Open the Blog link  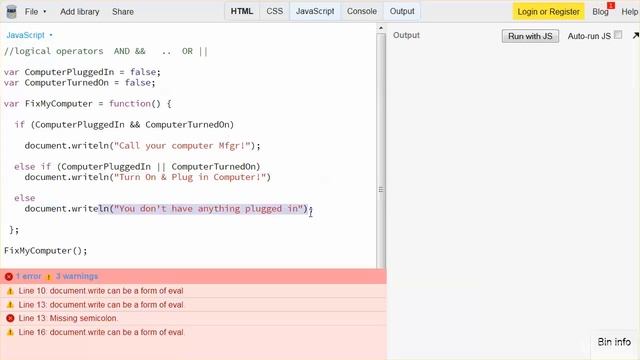(x=600, y=12)
